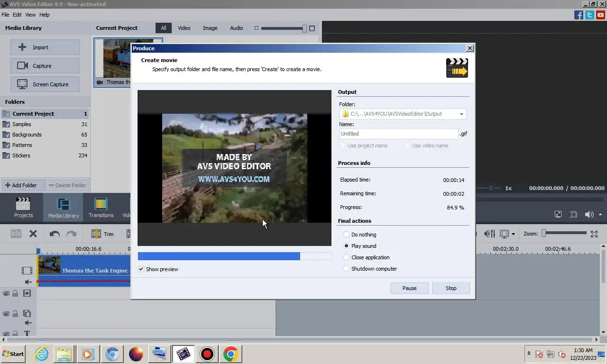Image resolution: width=607 pixels, height=364 pixels.
Task: Click the overlay track audio speaker icon
Action: click(x=28, y=323)
